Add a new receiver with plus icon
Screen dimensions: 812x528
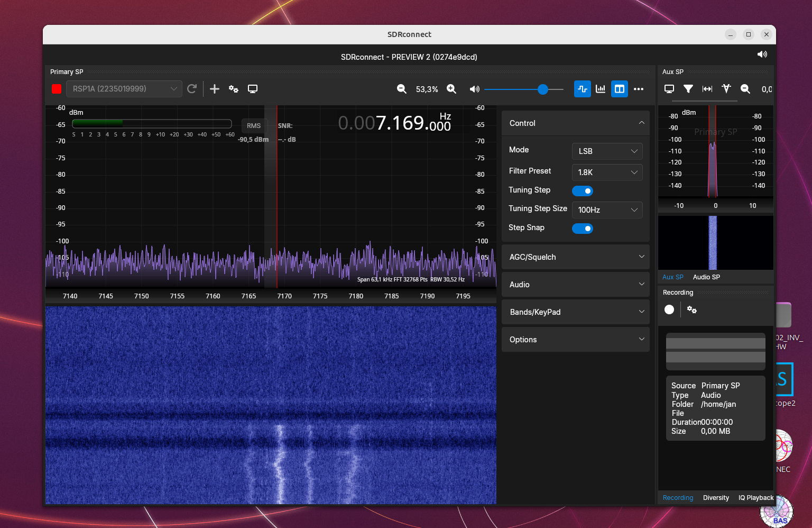pos(215,89)
